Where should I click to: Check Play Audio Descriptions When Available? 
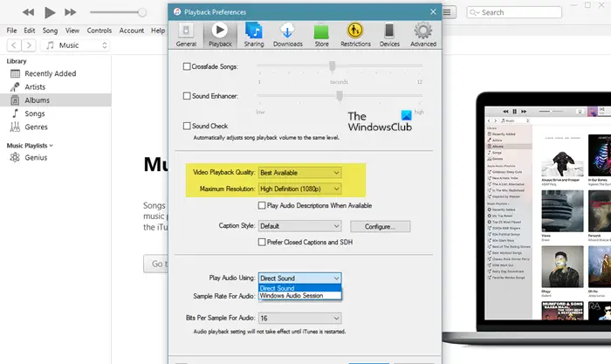(x=262, y=205)
